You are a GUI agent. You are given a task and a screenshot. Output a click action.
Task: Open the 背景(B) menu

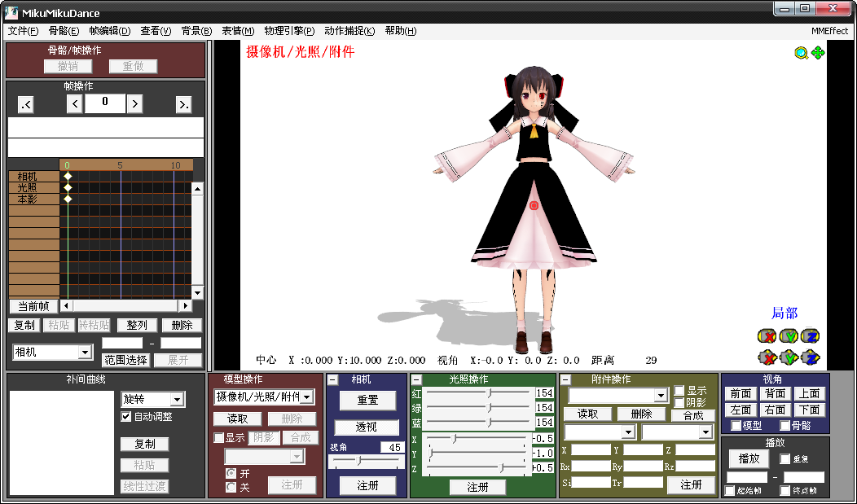coord(197,31)
